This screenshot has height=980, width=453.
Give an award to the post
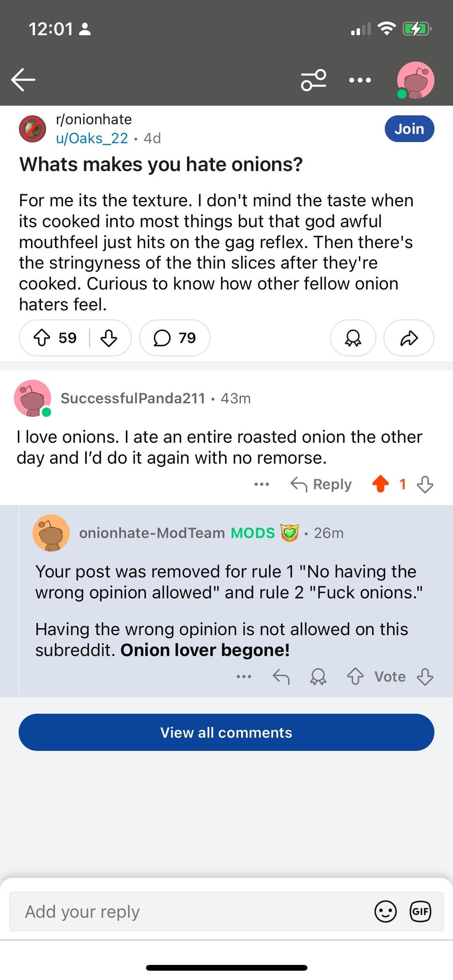point(353,338)
